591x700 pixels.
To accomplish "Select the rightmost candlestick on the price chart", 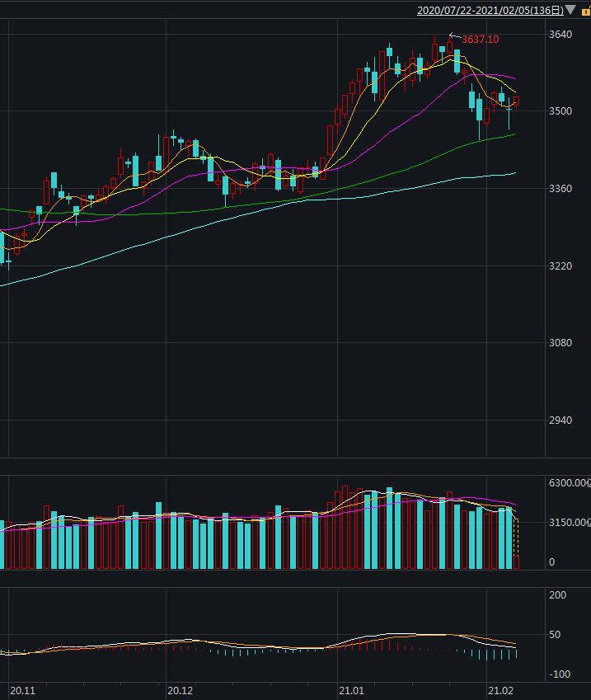I will click(517, 101).
